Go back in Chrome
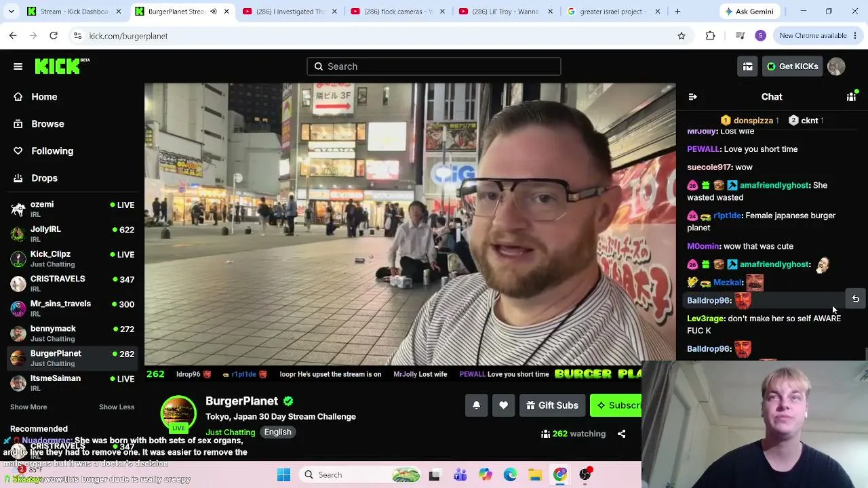 coord(13,36)
